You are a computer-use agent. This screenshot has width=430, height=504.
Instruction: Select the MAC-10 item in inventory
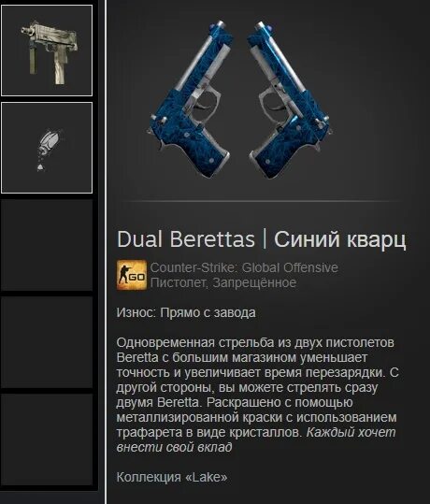click(47, 50)
